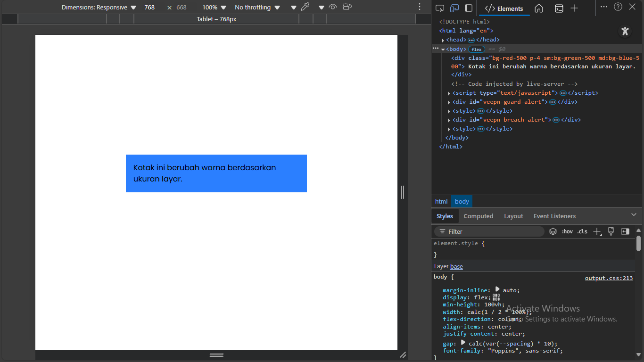Open the flexbox editor icon beside display

pos(496,297)
